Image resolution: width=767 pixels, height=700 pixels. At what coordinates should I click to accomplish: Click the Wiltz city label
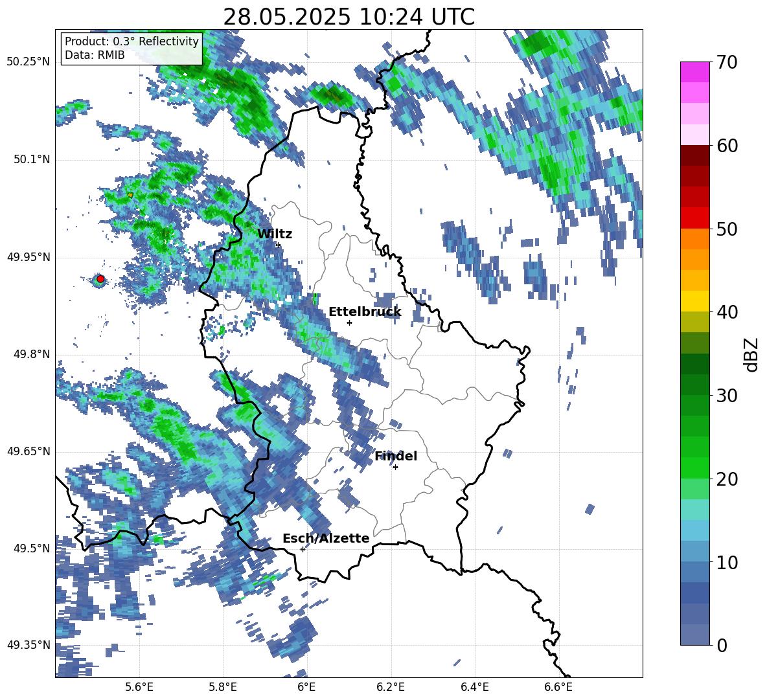(275, 234)
